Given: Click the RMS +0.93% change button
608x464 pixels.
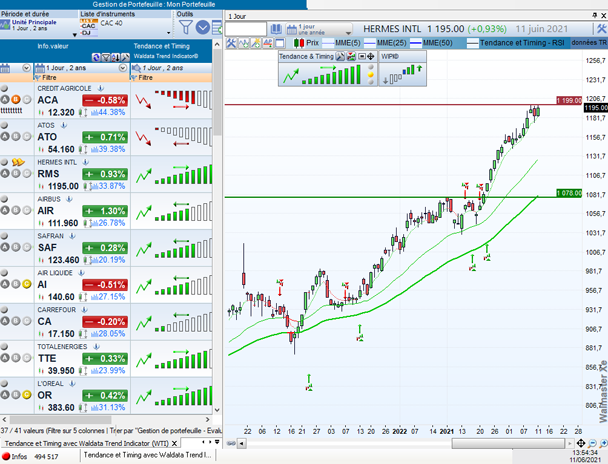Looking at the screenshot, I should tap(105, 174).
